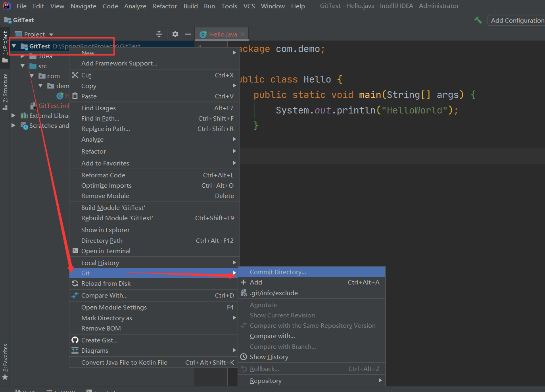Expand the Refactor submenu
545x392 pixels.
(x=155, y=151)
